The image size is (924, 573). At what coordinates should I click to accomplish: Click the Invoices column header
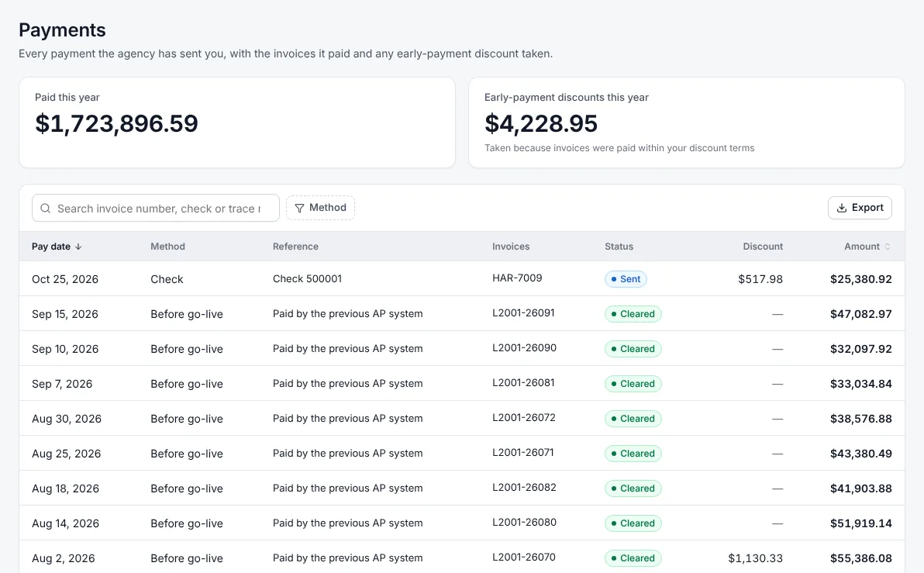click(511, 247)
